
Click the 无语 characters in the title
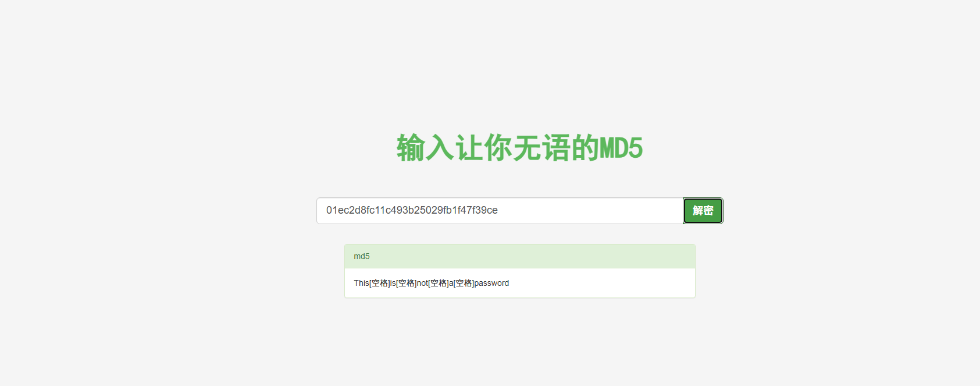541,148
